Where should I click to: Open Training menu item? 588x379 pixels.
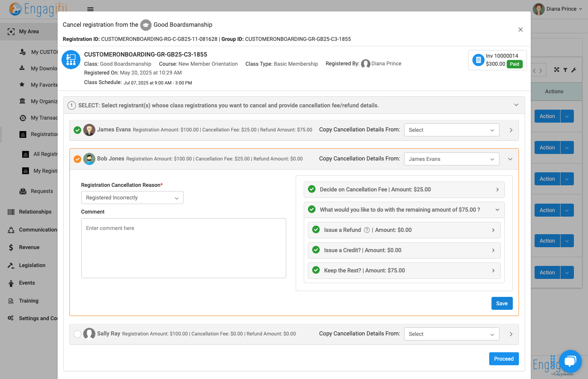(29, 301)
